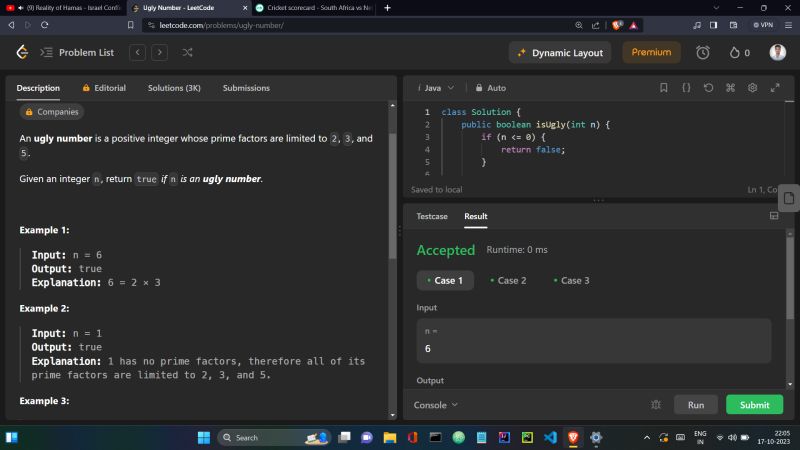The image size is (800, 450).
Task: Click the debugger bug icon
Action: [x=656, y=405]
